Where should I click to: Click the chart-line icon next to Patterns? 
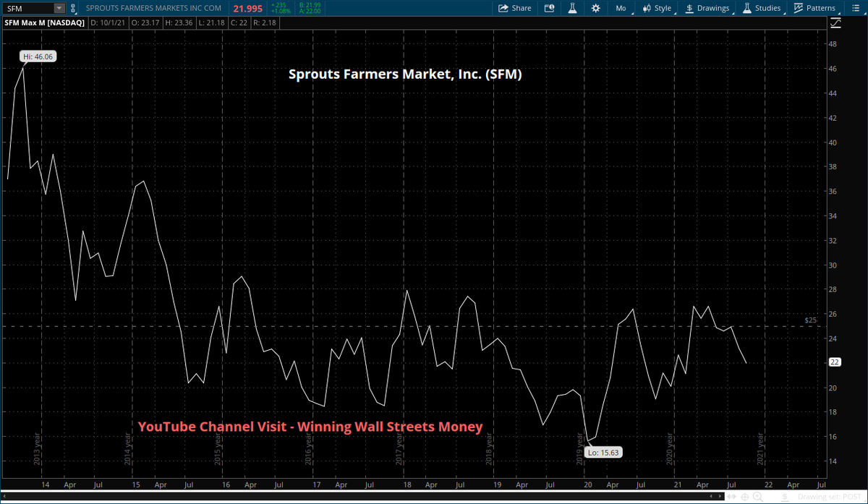click(x=799, y=8)
